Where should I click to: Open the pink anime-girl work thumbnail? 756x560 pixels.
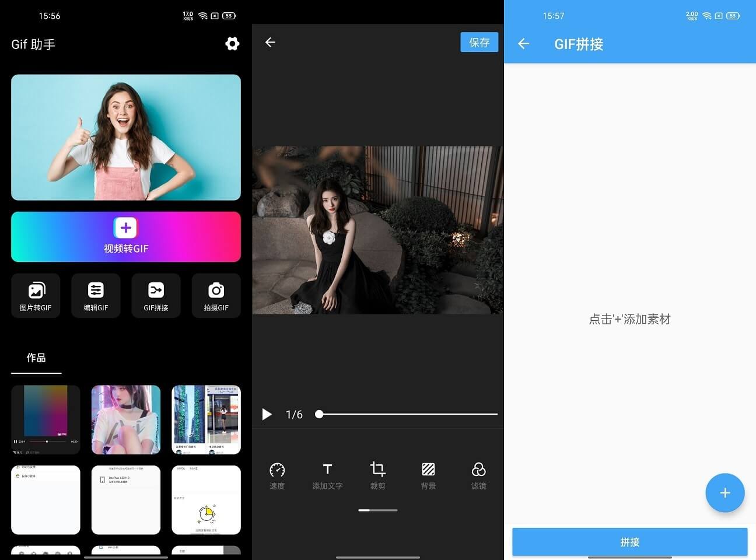coord(125,419)
